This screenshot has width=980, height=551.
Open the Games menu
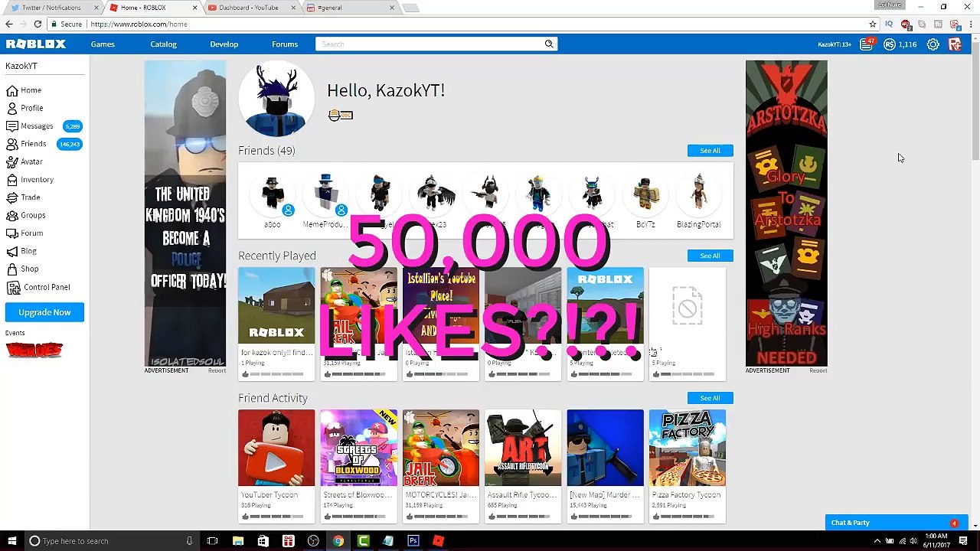(x=103, y=44)
